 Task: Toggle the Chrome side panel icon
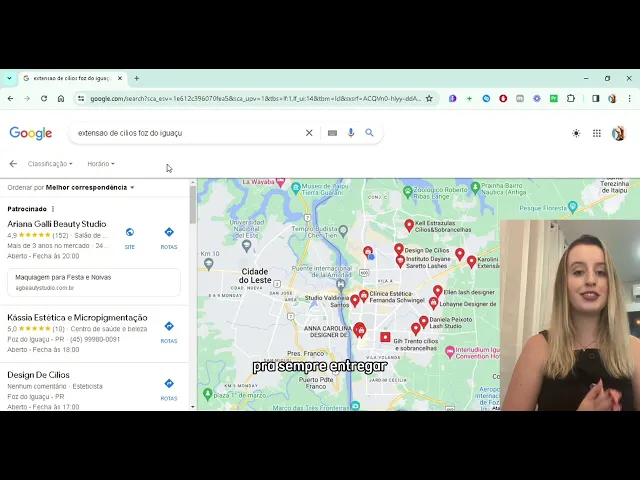596,98
